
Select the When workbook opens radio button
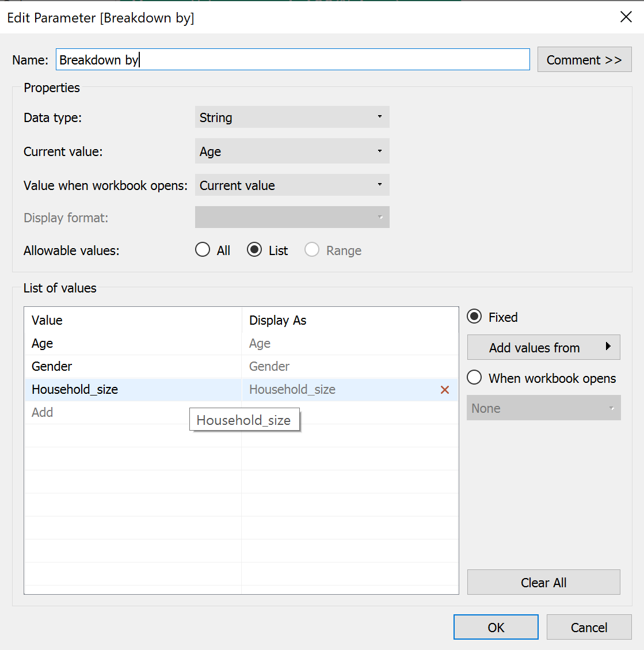474,378
